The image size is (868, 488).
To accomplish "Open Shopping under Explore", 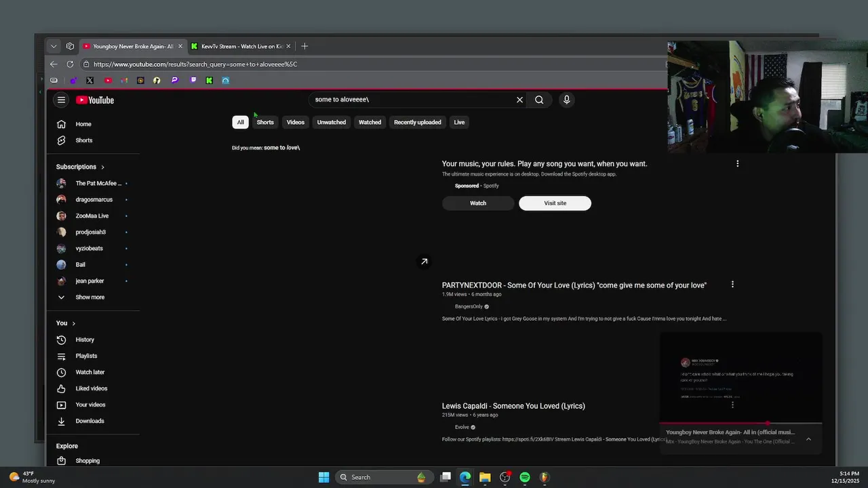I will pos(93,461).
